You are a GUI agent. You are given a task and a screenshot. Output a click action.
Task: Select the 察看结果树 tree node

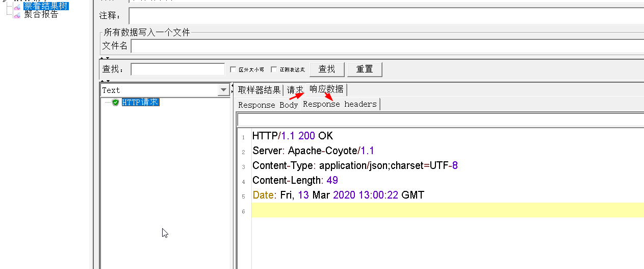(46, 6)
